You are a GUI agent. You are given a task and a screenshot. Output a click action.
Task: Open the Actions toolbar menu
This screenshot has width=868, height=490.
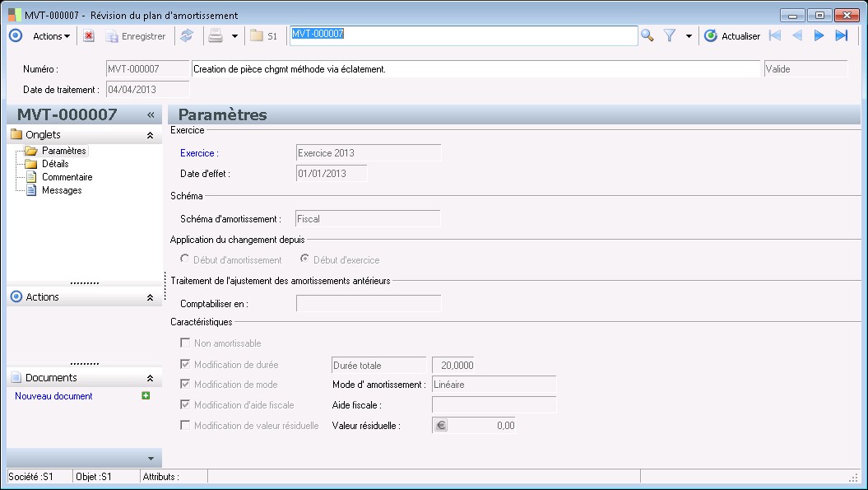click(x=51, y=36)
